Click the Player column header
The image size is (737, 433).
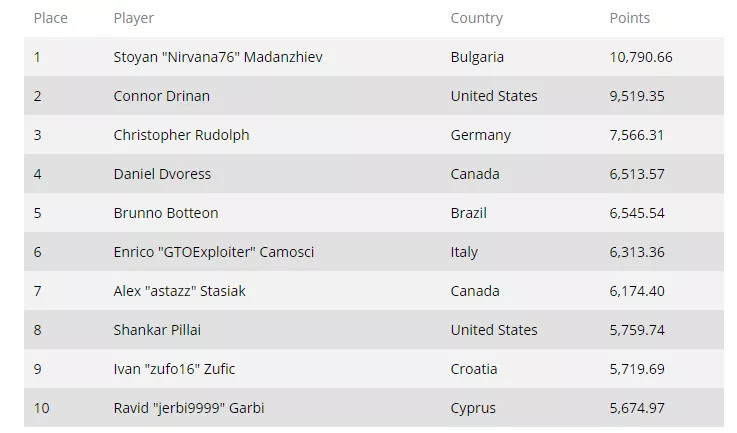pos(133,18)
